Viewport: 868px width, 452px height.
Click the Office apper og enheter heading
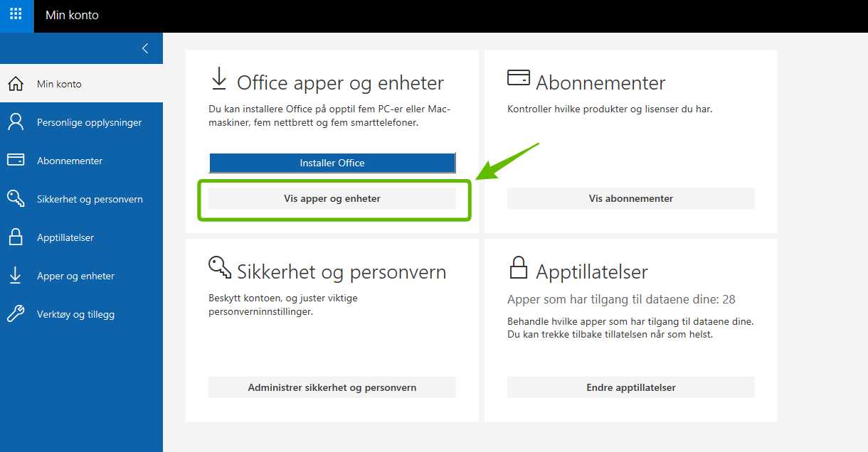pos(340,83)
